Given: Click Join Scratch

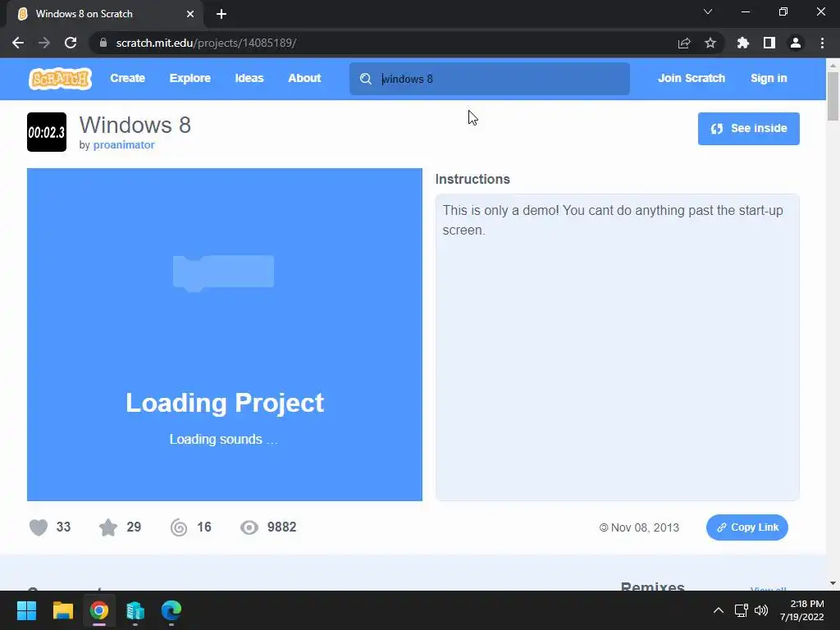Looking at the screenshot, I should pyautogui.click(x=691, y=78).
